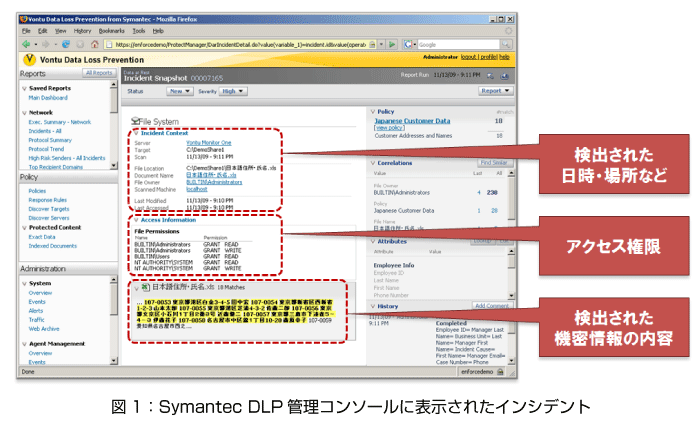Open the Help menu
700x431 pixels.
click(158, 31)
